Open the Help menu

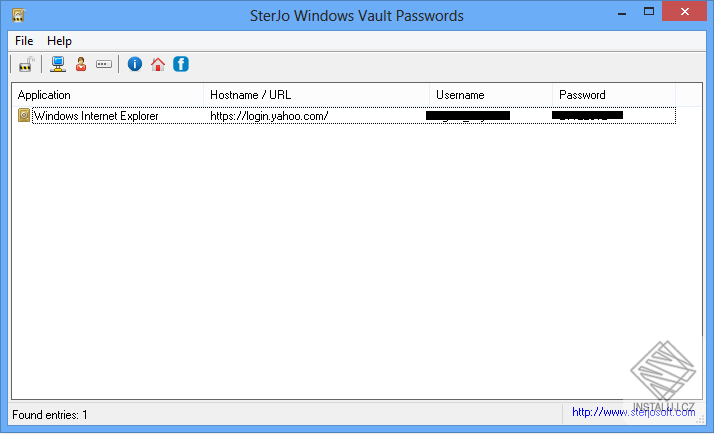point(59,41)
